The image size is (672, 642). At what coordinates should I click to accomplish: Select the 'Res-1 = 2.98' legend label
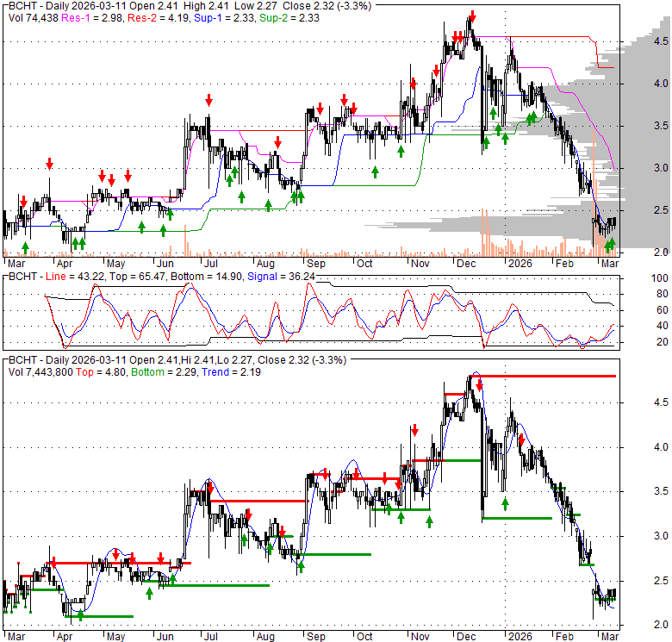point(91,18)
